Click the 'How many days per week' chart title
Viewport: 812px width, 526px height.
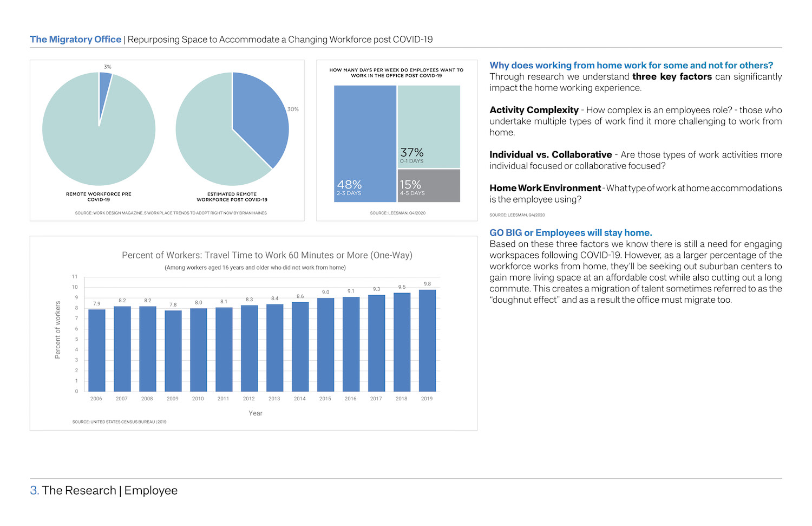click(x=396, y=73)
